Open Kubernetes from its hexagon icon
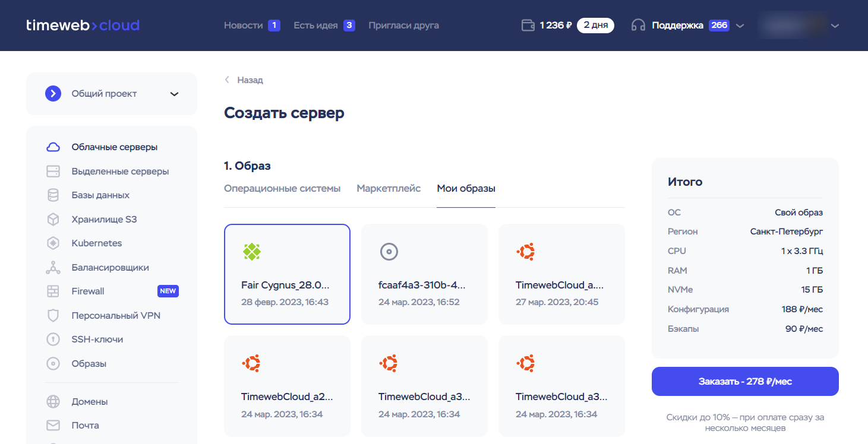Screen dimensions: 868x444 [53, 243]
